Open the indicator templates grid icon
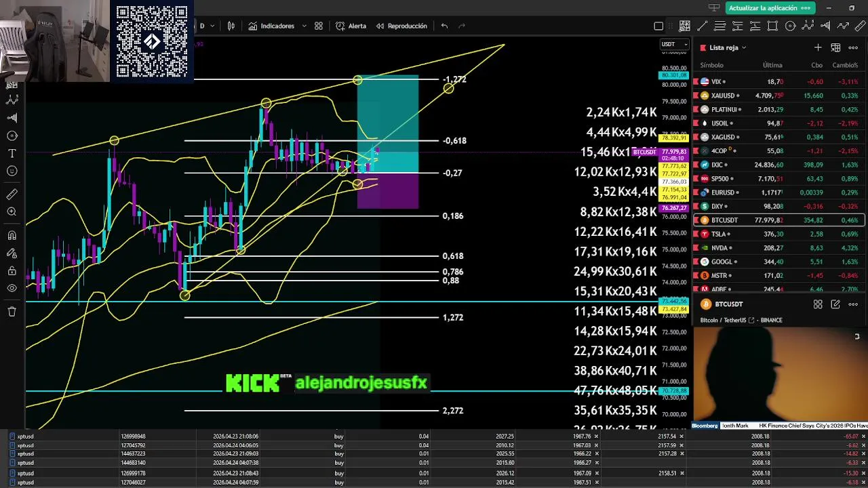 (x=319, y=26)
